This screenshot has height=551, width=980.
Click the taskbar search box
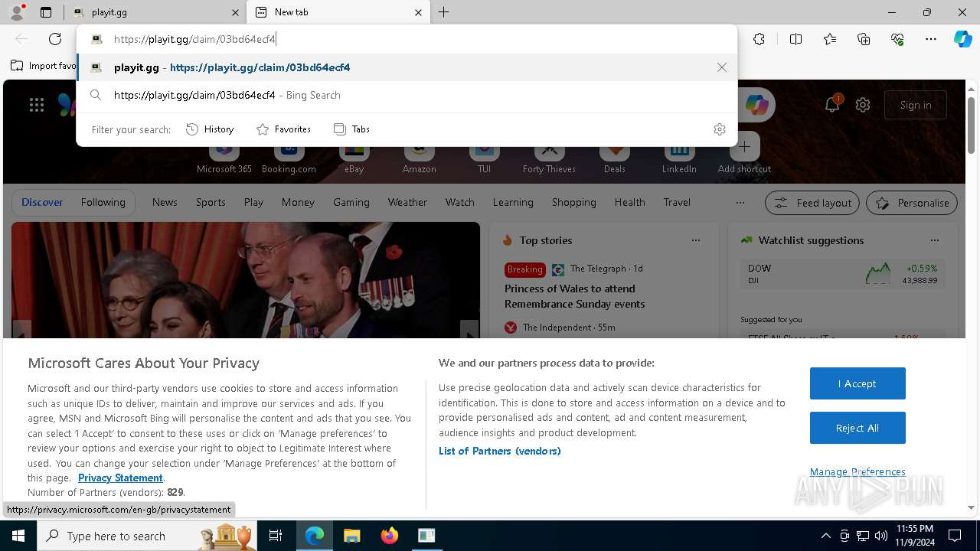click(145, 536)
